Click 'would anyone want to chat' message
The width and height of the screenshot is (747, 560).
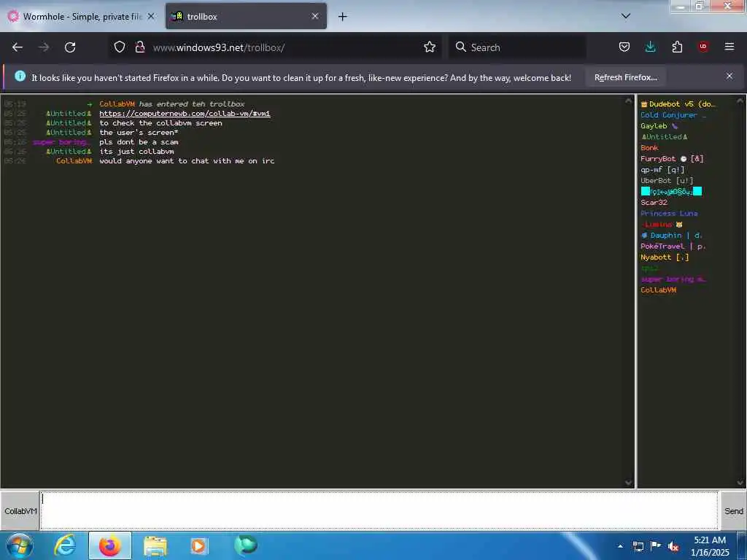[x=187, y=161]
